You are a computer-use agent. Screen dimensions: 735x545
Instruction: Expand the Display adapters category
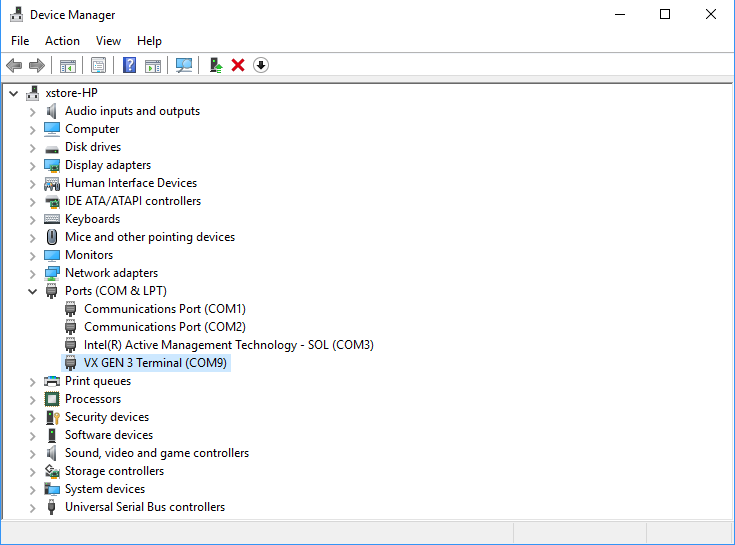click(x=32, y=165)
